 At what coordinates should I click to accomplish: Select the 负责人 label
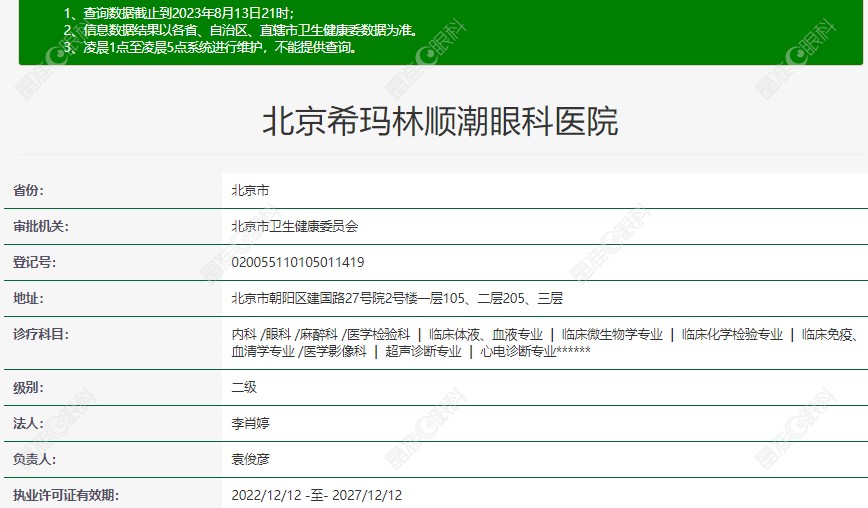tap(34, 459)
